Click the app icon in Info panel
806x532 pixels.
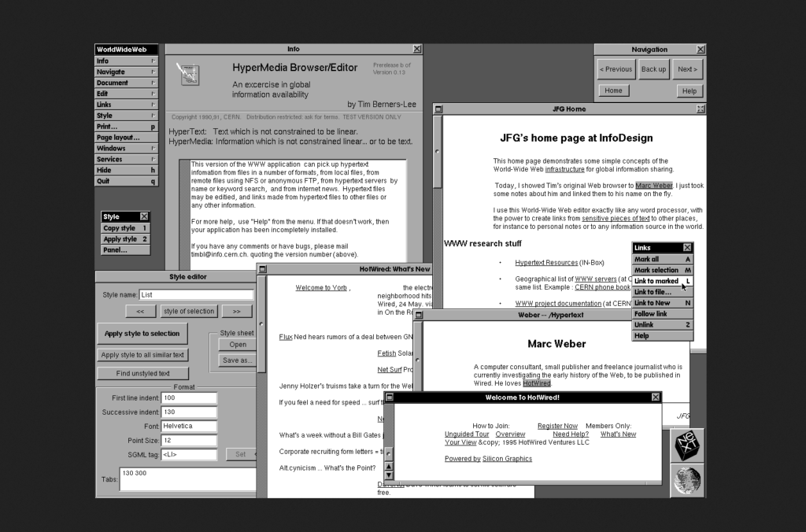(188, 74)
